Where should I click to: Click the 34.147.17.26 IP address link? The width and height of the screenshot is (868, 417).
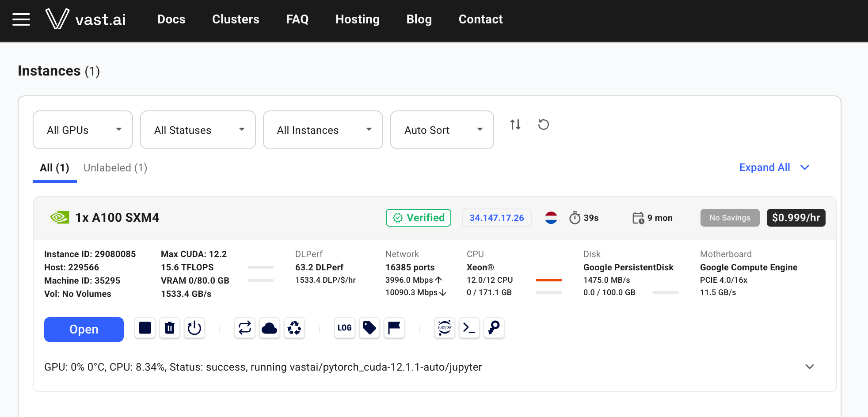click(497, 218)
